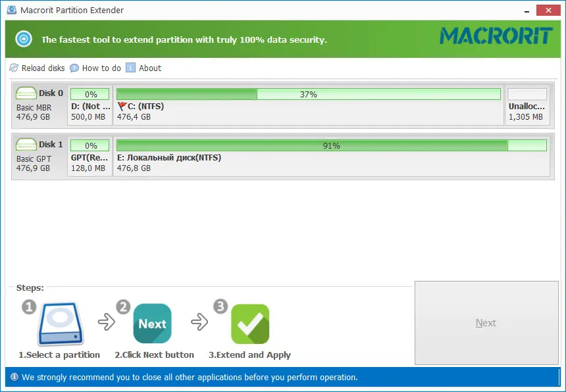Open the About dialog
The width and height of the screenshot is (566, 392).
click(x=143, y=68)
